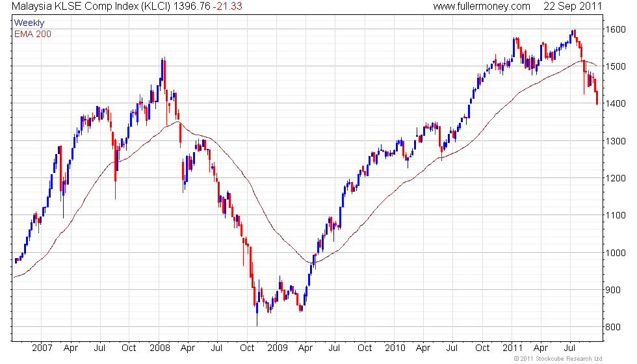Click the 1100 y-axis label
Viewport: 637px width, 364px height.
pos(616,215)
